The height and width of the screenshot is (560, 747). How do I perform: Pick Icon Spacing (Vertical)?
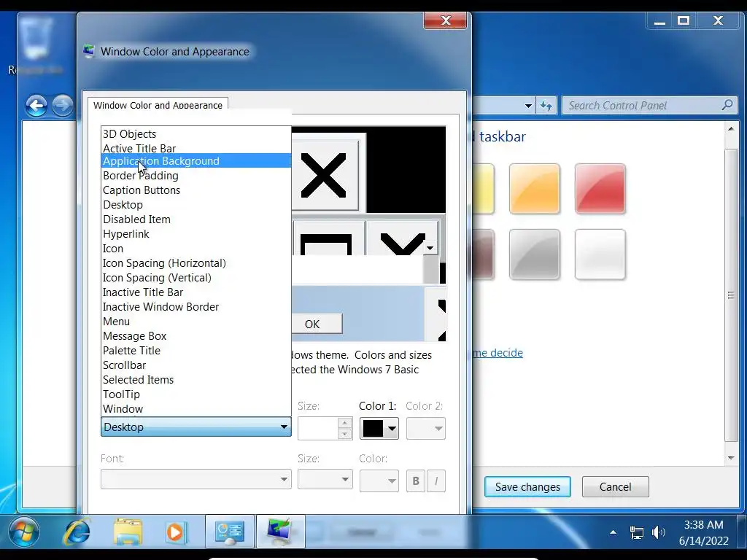[196, 278]
